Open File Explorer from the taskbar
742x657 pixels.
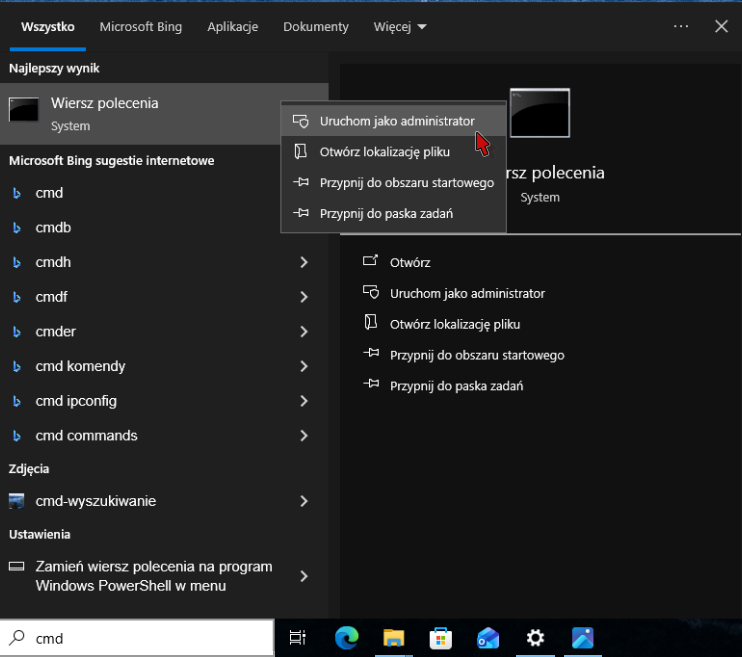point(394,638)
